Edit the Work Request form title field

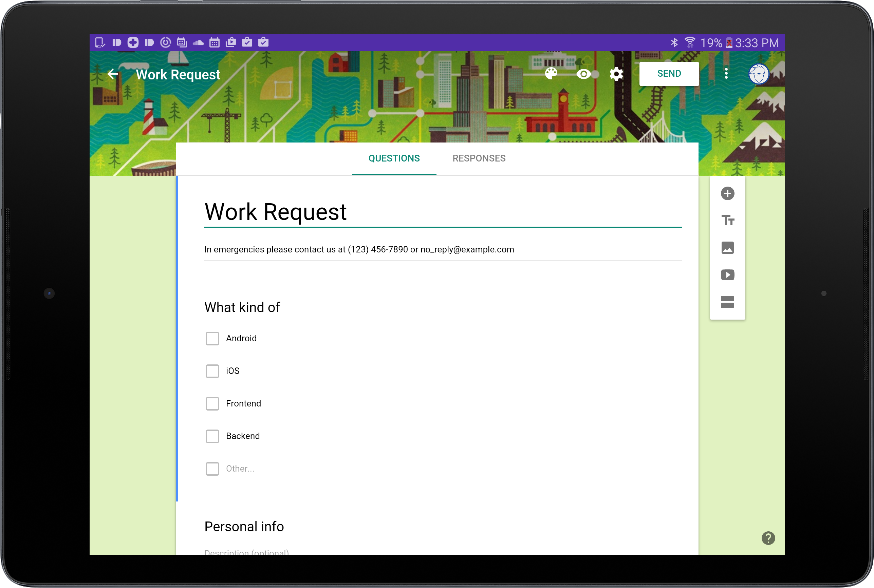443,212
